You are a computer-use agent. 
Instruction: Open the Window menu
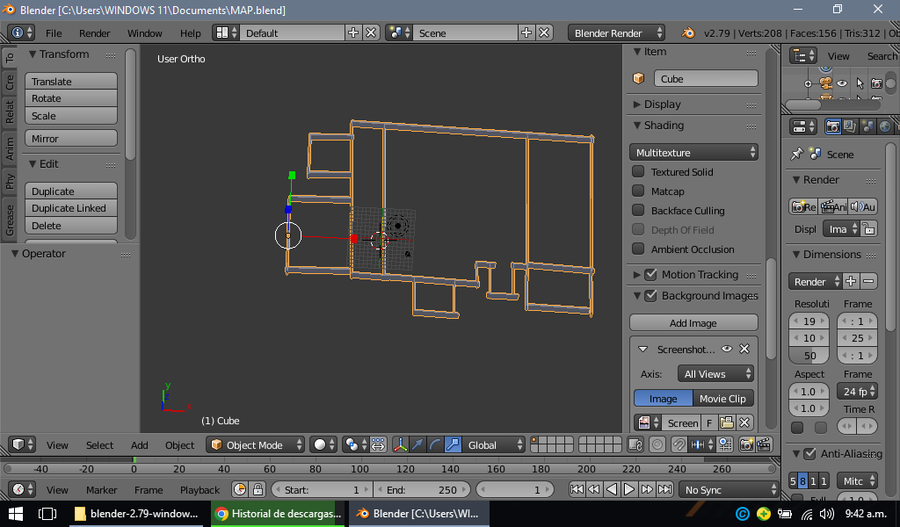tap(145, 33)
